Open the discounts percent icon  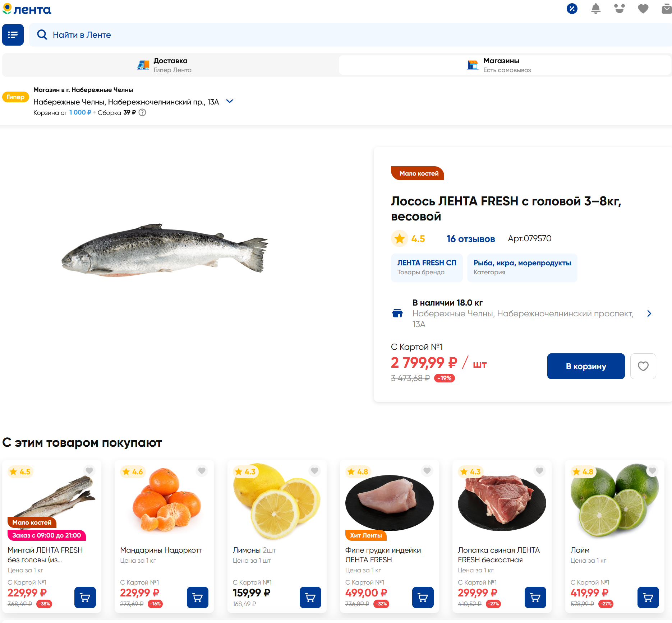click(572, 9)
